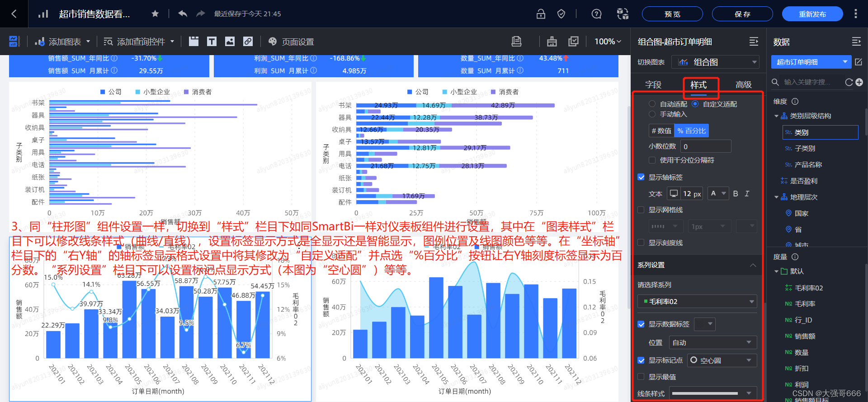Insert an image component
This screenshot has height=402, width=868.
pyautogui.click(x=230, y=42)
